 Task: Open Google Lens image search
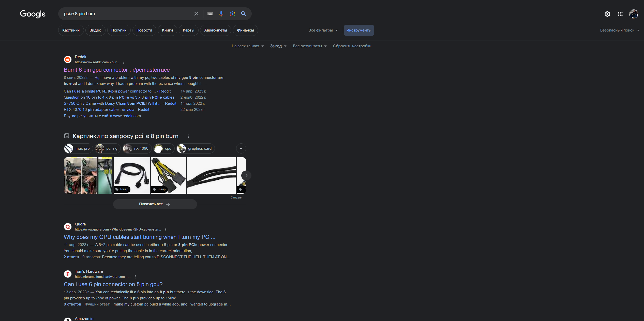pyautogui.click(x=232, y=14)
